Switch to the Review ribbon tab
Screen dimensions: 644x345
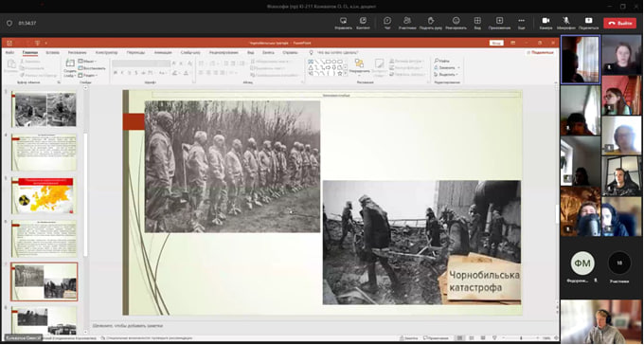click(224, 53)
